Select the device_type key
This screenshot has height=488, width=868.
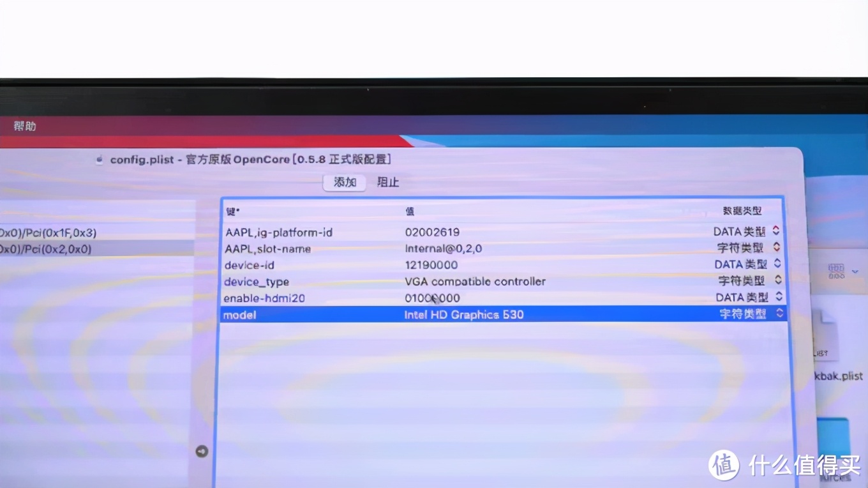(x=257, y=282)
